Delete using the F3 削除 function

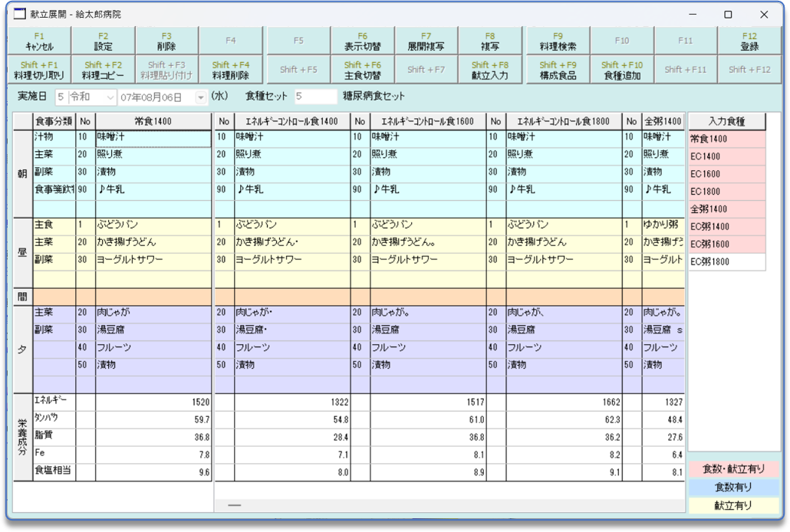(x=167, y=38)
